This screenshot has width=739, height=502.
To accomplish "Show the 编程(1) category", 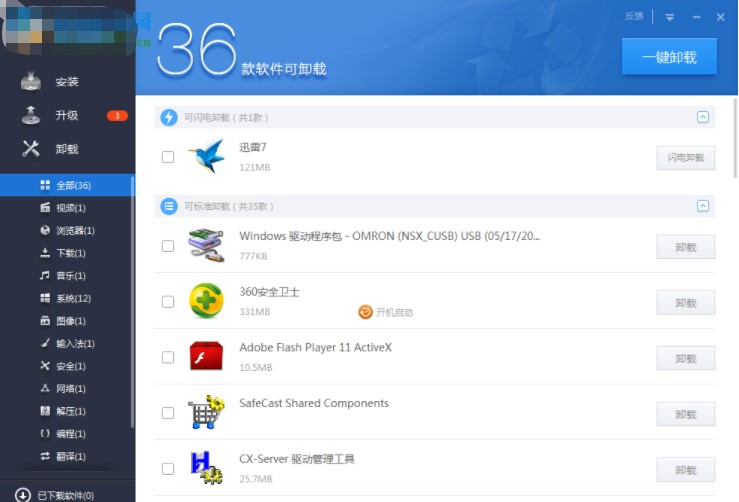I will point(66,434).
